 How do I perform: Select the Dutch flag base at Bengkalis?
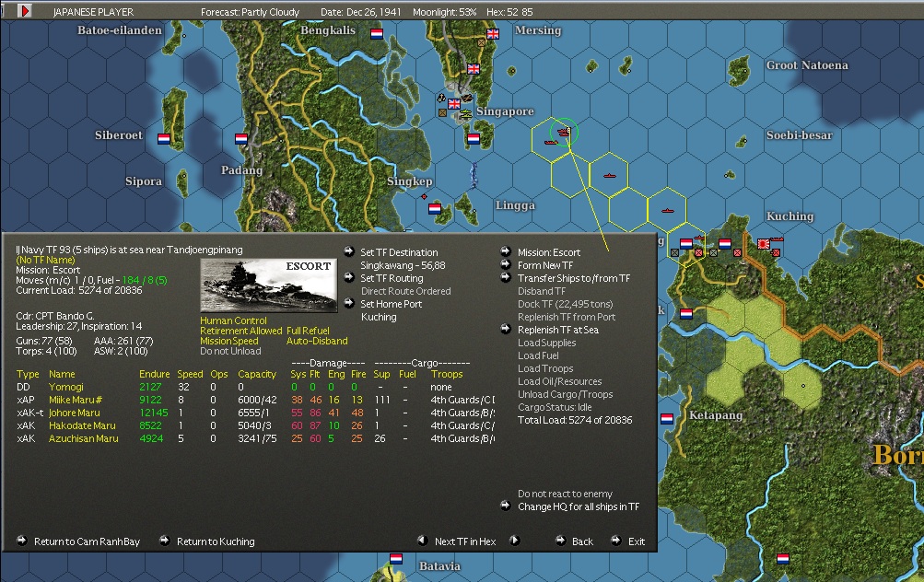point(377,34)
